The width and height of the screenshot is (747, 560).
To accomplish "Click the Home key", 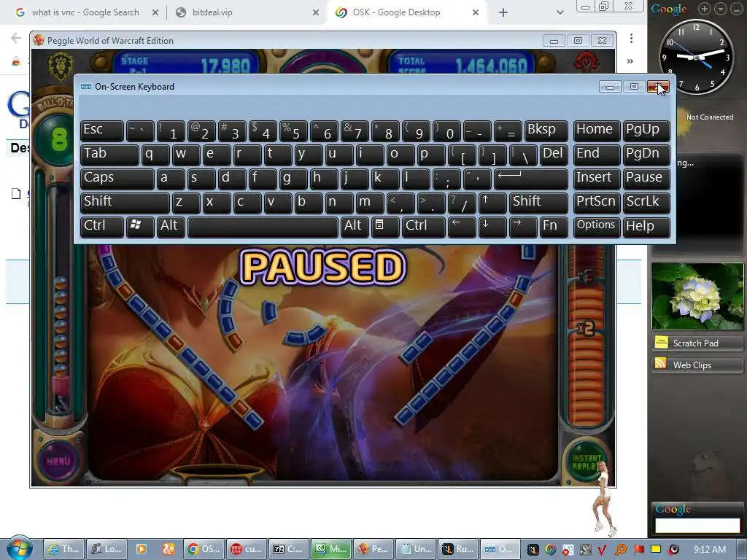I will (597, 130).
